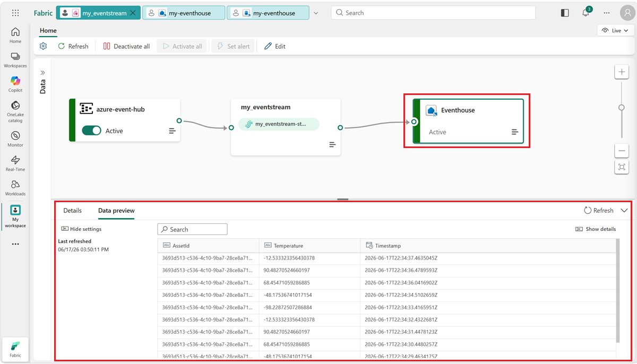Viewport: 637px width, 364px height.
Task: Expand the Data pane
Action: (x=43, y=73)
